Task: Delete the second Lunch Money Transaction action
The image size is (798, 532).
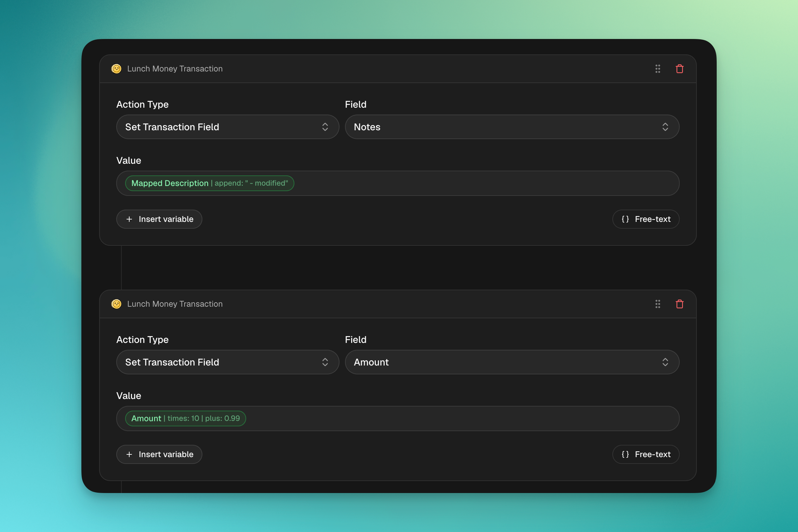Action: click(x=679, y=304)
